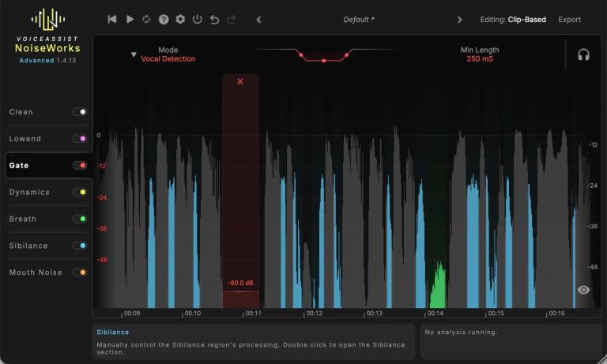Disable the Gate module switch
The image size is (607, 364).
tap(79, 165)
